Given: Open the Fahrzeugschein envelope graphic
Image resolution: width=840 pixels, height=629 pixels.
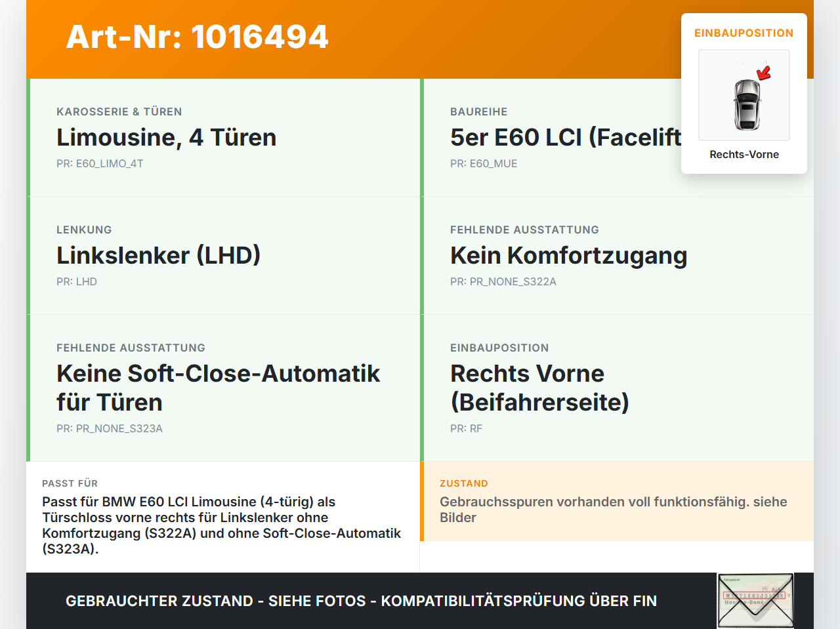Looking at the screenshot, I should tap(755, 600).
